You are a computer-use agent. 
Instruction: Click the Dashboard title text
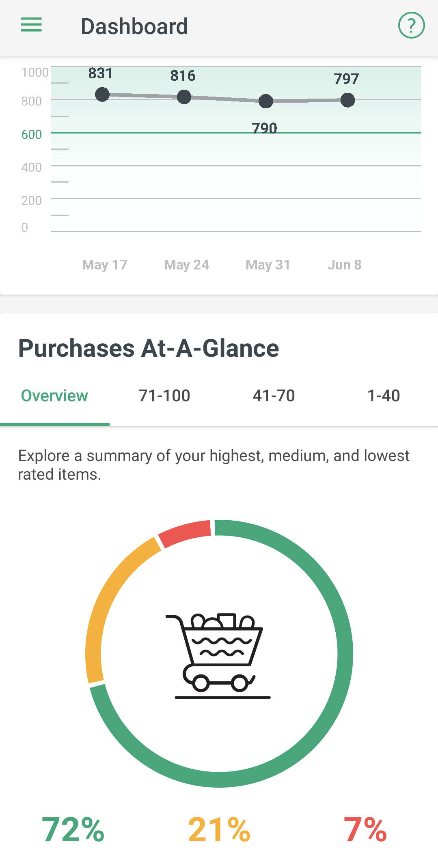tap(134, 26)
